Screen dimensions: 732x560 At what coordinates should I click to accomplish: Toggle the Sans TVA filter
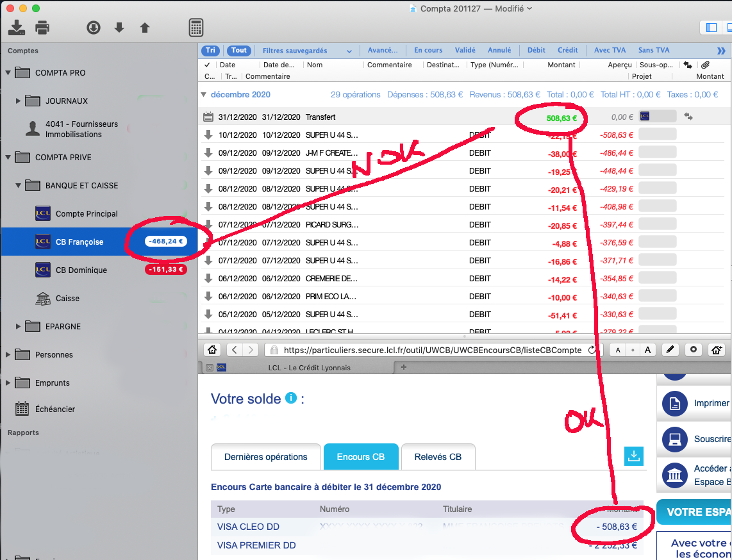click(x=654, y=50)
